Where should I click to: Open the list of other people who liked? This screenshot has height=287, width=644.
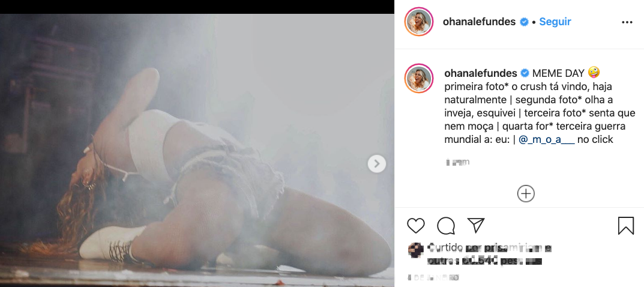pyautogui.click(x=485, y=261)
